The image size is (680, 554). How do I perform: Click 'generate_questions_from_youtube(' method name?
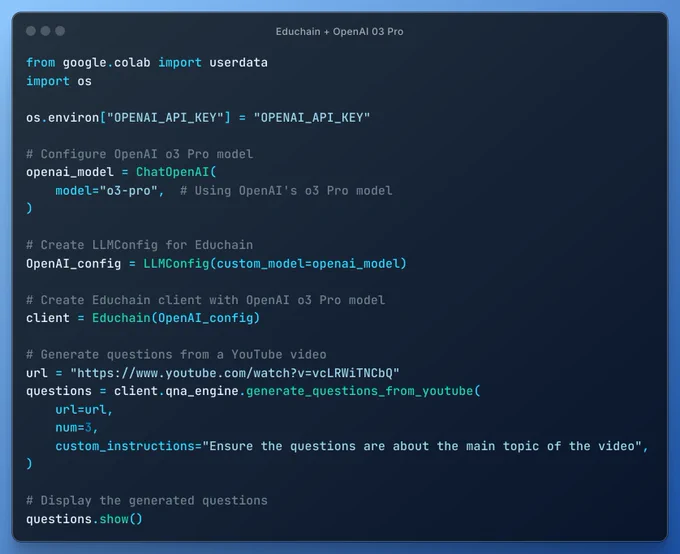(363, 392)
